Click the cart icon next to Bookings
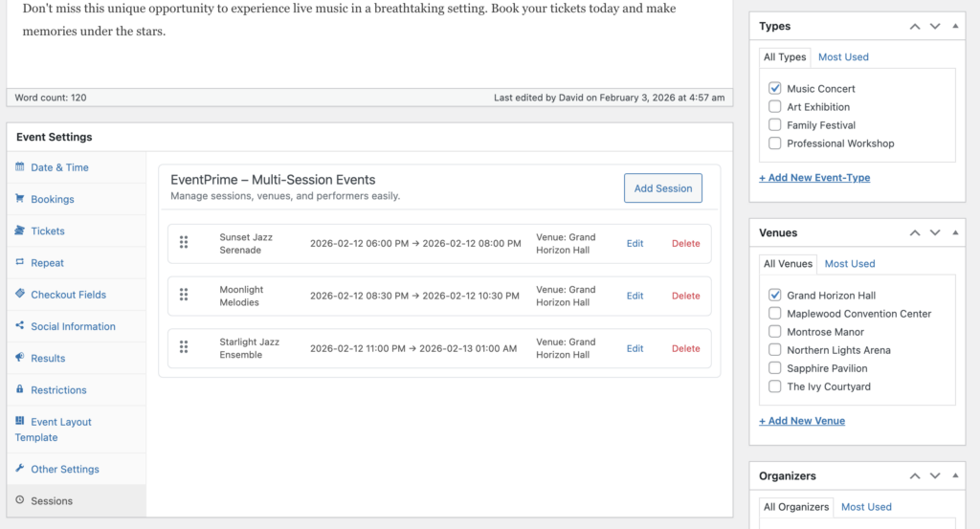 [20, 199]
